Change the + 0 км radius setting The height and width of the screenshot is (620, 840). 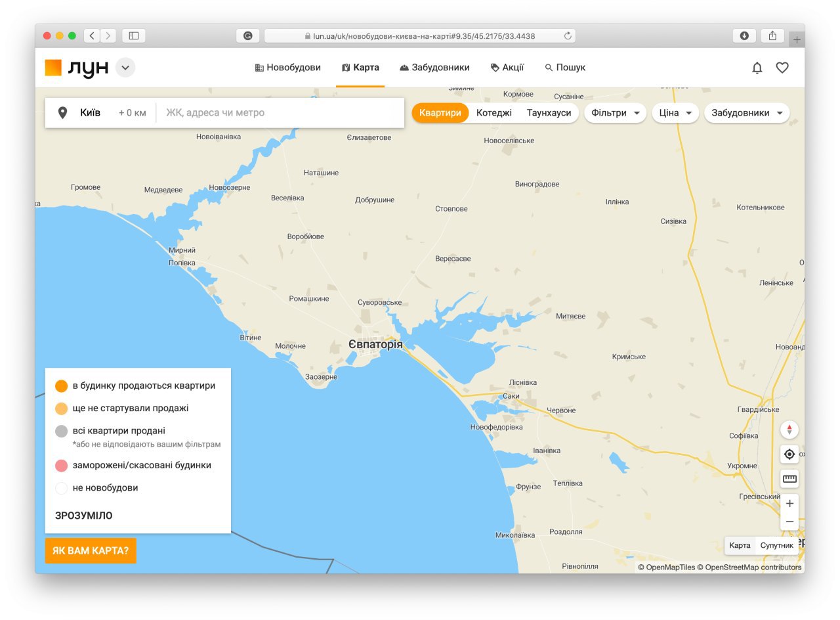[x=133, y=113]
